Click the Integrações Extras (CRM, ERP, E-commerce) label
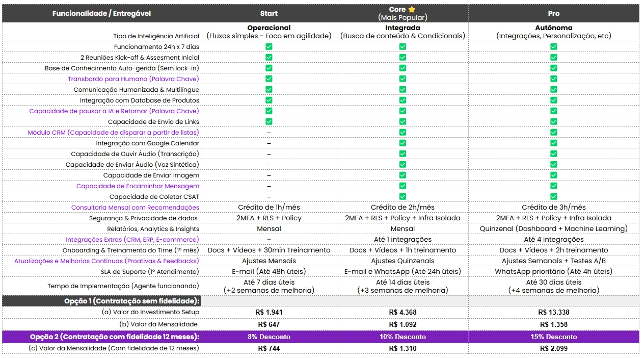 pyautogui.click(x=132, y=240)
